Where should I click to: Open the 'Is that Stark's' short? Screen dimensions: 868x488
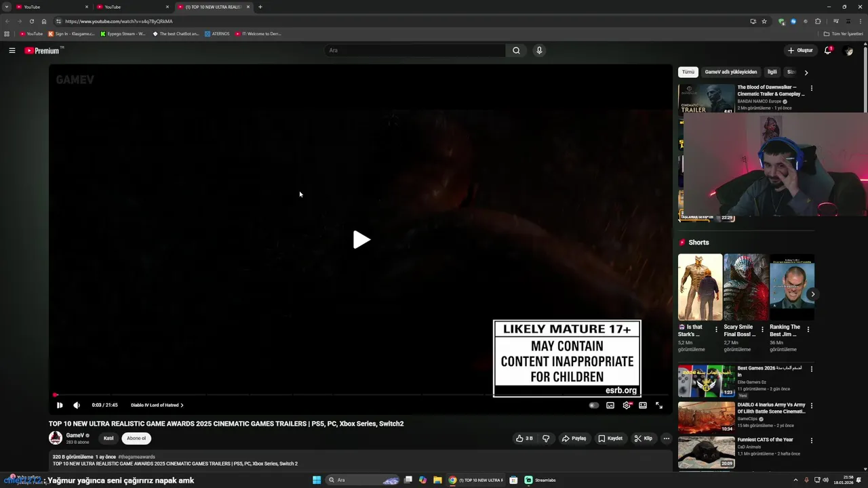point(700,287)
